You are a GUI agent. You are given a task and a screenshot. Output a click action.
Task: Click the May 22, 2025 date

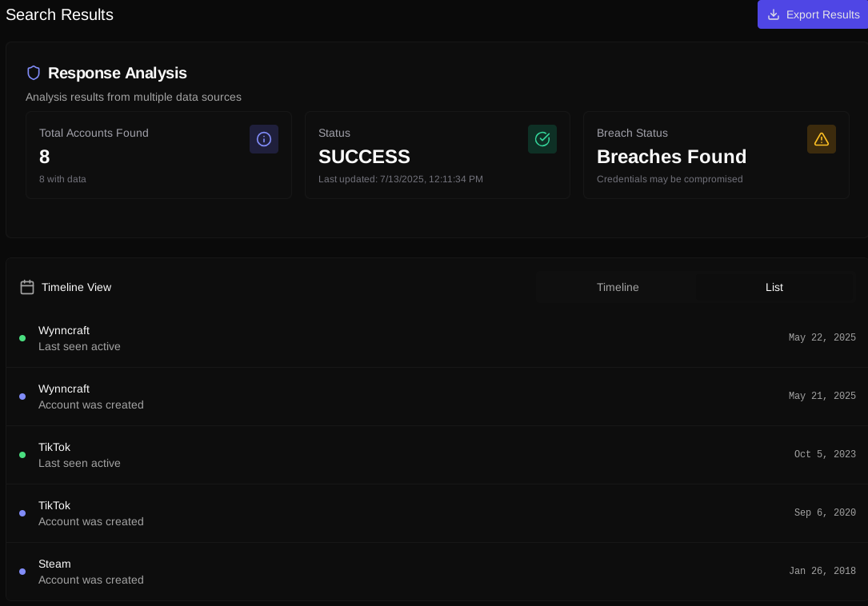point(822,338)
